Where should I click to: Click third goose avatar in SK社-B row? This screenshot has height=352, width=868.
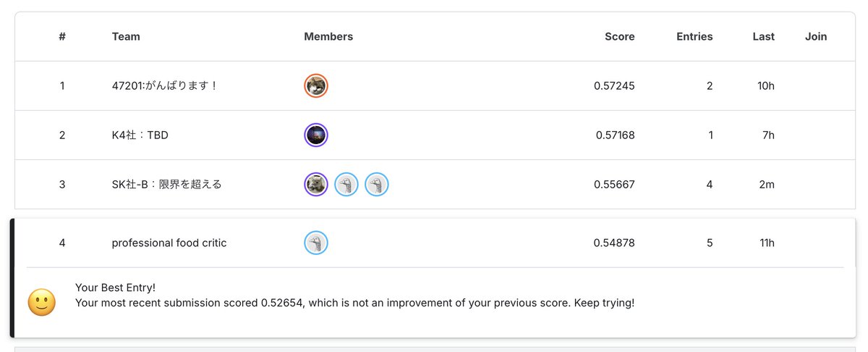[x=377, y=185]
